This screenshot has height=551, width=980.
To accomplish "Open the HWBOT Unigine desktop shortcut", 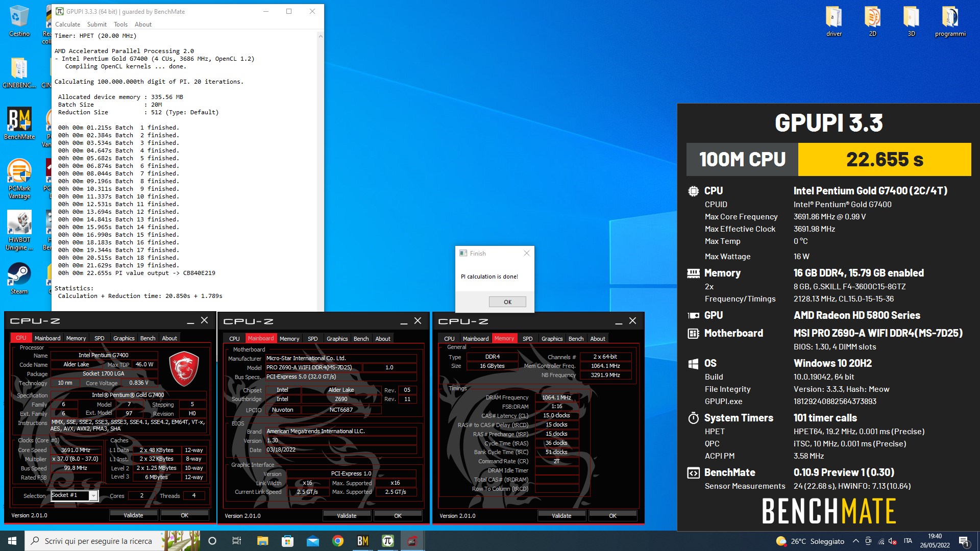I will pos(19,230).
